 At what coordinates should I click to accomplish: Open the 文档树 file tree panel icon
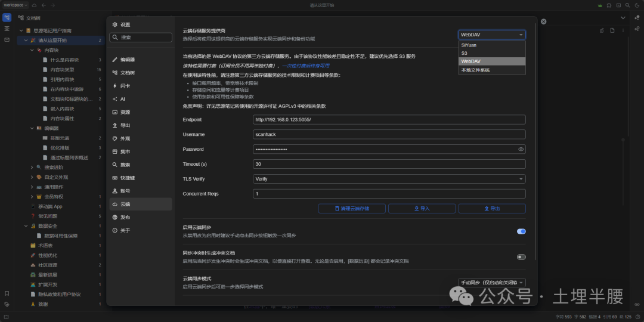point(7,18)
